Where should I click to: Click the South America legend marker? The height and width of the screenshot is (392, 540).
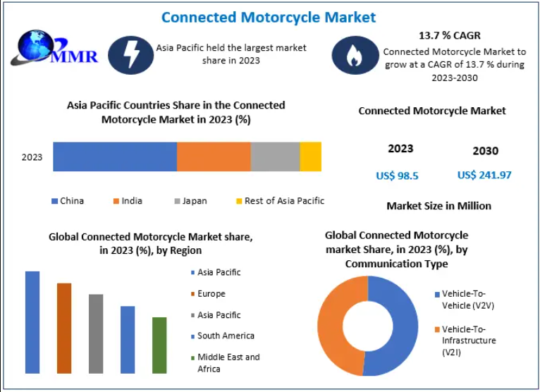pyautogui.click(x=192, y=336)
